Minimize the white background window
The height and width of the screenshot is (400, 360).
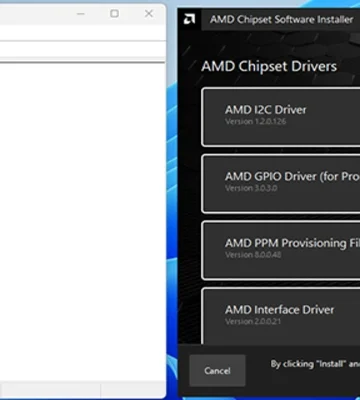[81, 14]
